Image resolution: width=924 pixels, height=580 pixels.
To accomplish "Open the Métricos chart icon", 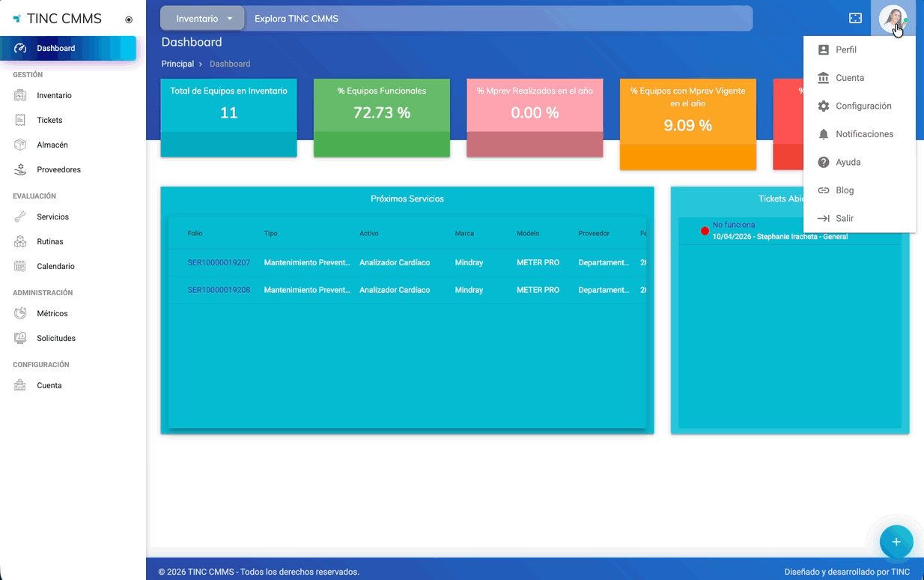I will pos(21,314).
